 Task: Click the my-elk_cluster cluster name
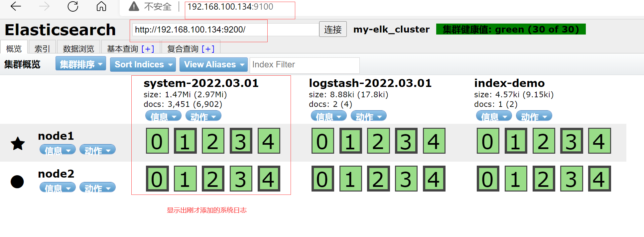391,29
